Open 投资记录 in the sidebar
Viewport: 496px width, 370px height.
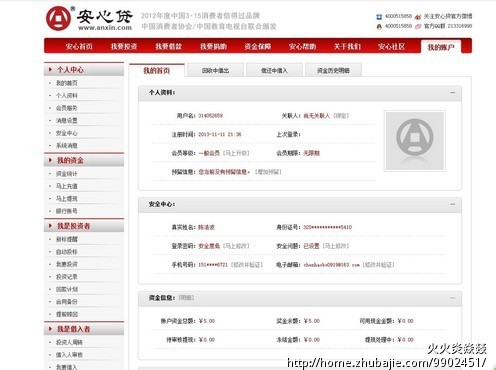(x=67, y=277)
